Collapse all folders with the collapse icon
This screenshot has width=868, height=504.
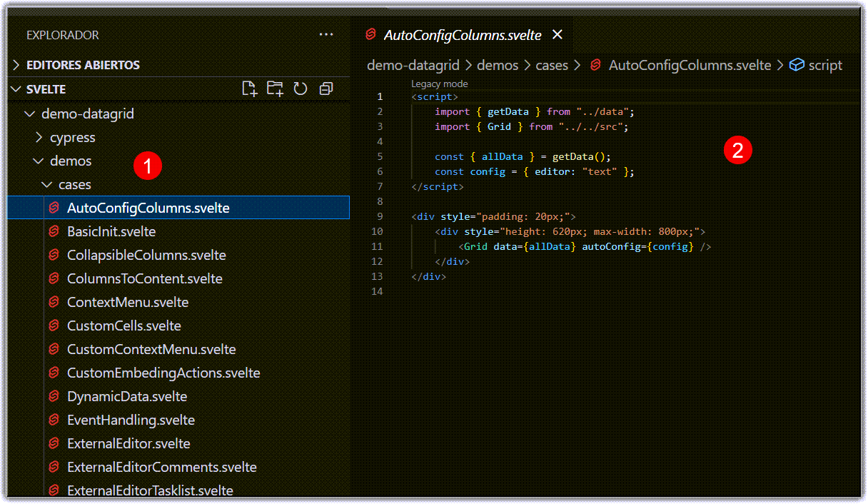click(x=326, y=89)
